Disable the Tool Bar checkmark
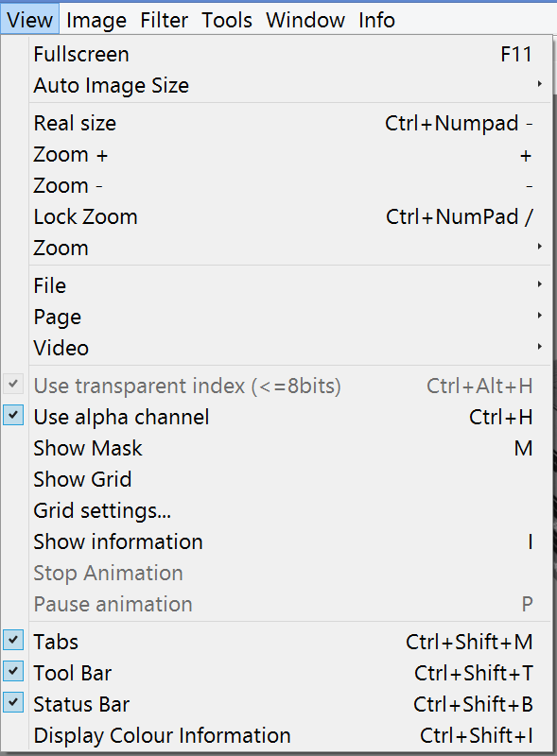 pos(13,672)
